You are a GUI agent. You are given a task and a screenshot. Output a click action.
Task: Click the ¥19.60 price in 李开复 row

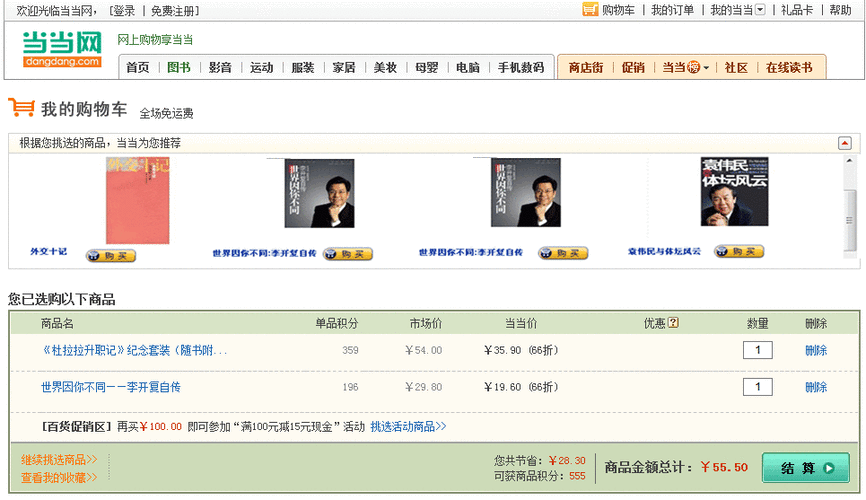click(x=502, y=387)
